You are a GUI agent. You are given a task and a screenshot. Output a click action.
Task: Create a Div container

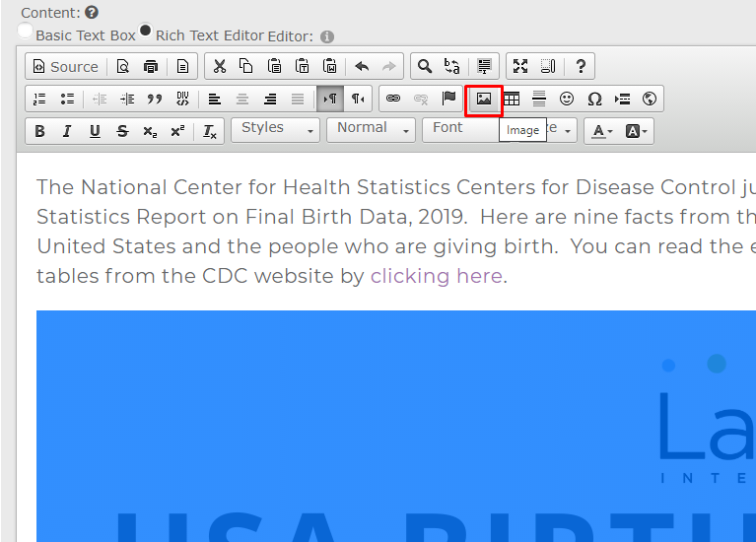coord(182,99)
